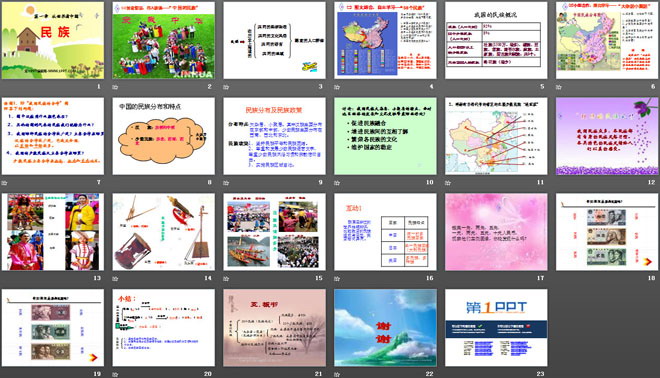This screenshot has height=378, width=660.
Task: Click the animation star below slide 6
Action: (x=559, y=87)
